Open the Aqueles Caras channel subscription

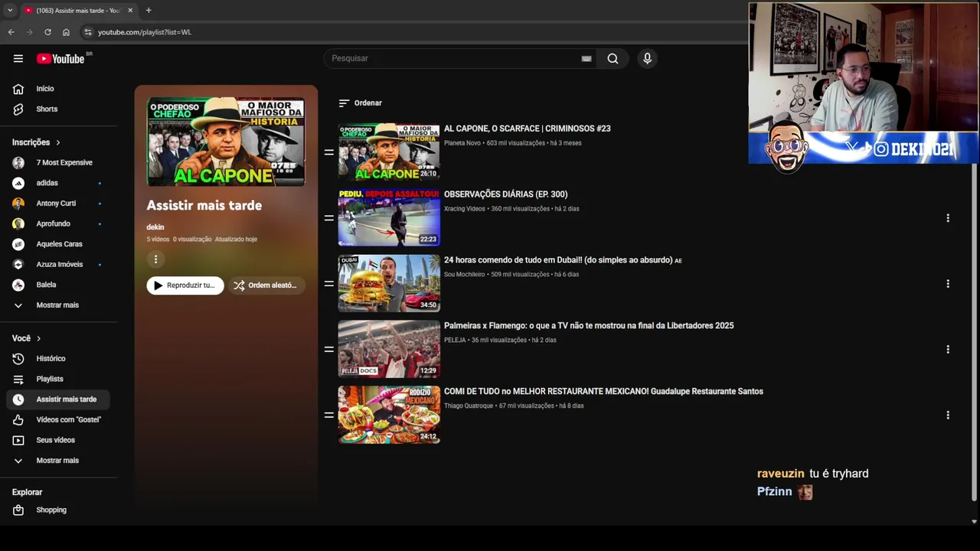58,244
